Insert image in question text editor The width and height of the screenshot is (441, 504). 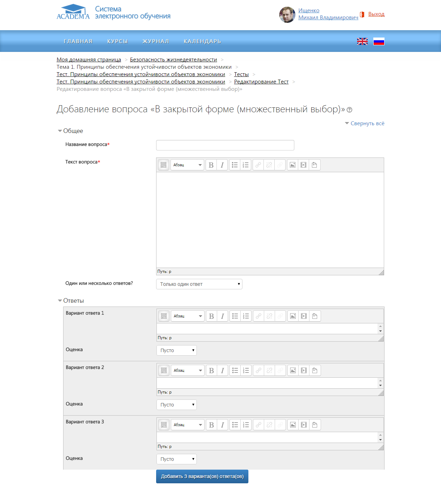click(x=293, y=165)
